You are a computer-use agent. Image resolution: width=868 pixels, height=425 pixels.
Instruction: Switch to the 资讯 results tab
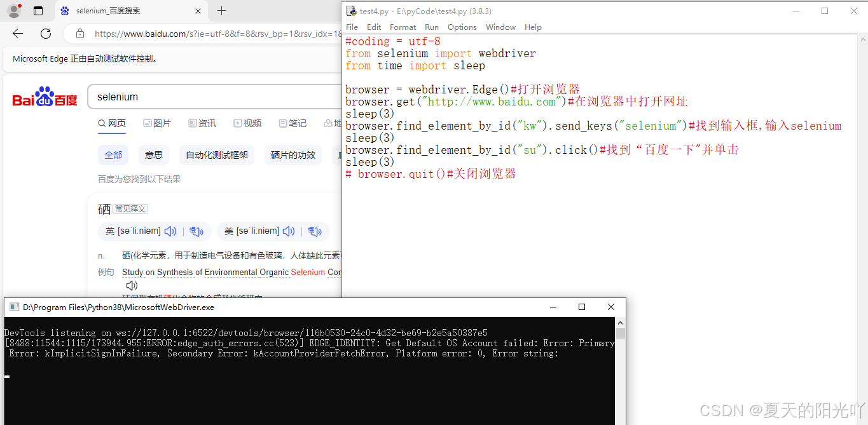point(202,123)
